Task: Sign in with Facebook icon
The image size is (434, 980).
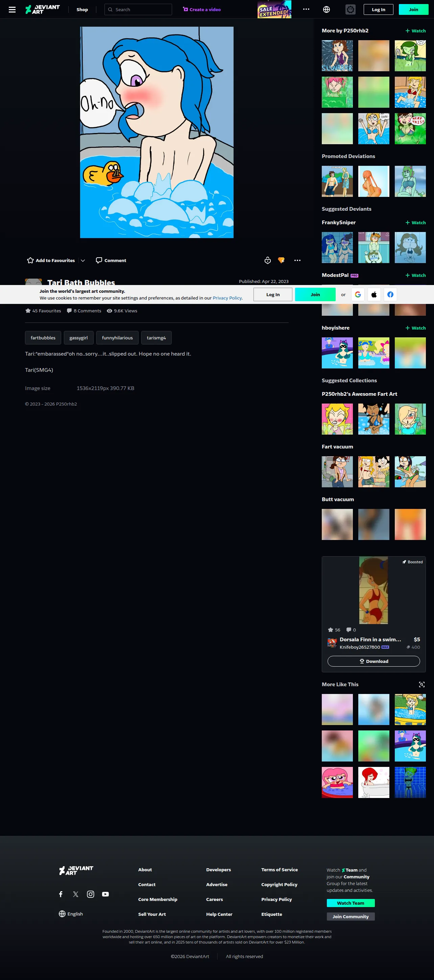Action: 391,294
